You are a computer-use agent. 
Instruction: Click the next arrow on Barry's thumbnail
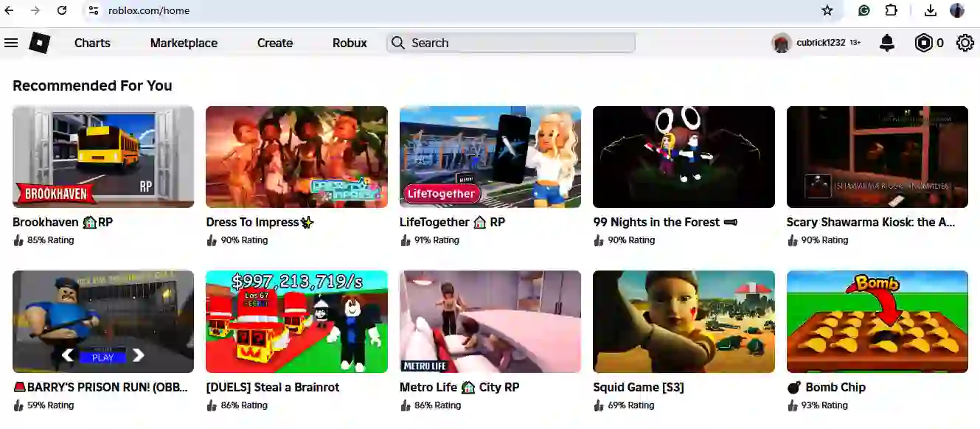[138, 355]
